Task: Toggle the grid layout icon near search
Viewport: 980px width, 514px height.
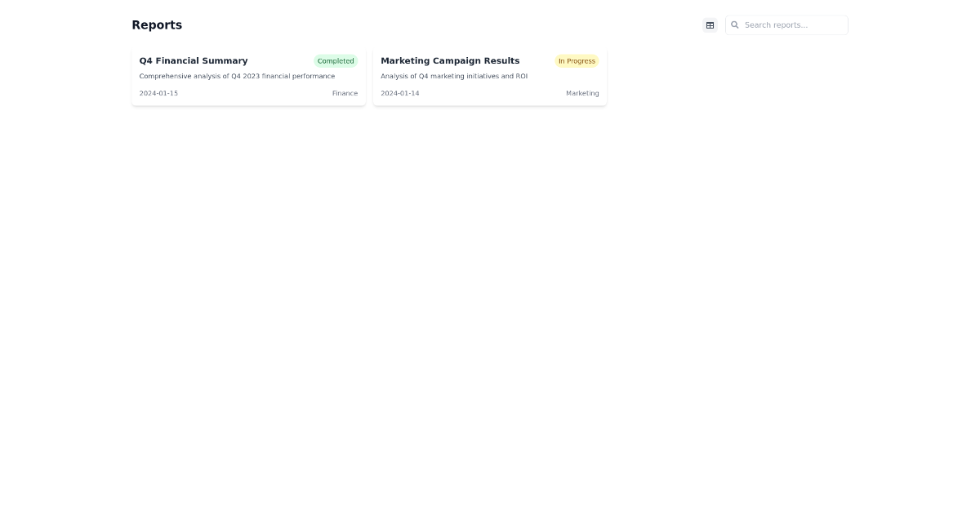Action: (x=710, y=24)
